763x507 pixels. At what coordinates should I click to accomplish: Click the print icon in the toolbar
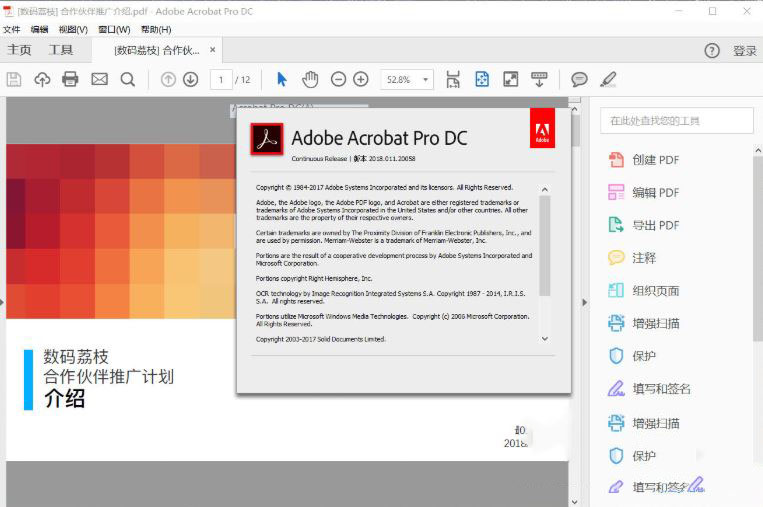tap(70, 79)
